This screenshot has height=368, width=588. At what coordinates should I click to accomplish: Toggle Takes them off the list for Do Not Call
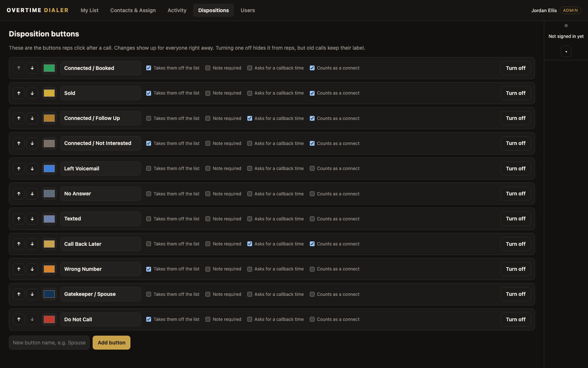click(x=148, y=319)
